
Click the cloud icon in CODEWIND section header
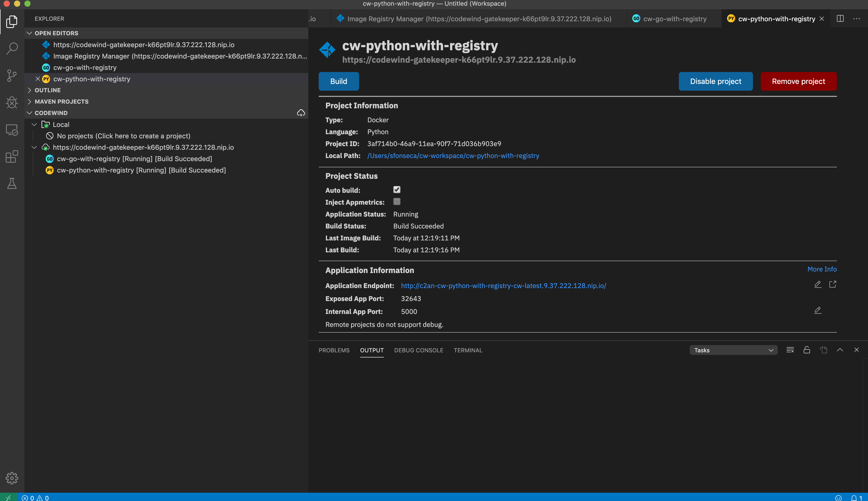click(301, 112)
